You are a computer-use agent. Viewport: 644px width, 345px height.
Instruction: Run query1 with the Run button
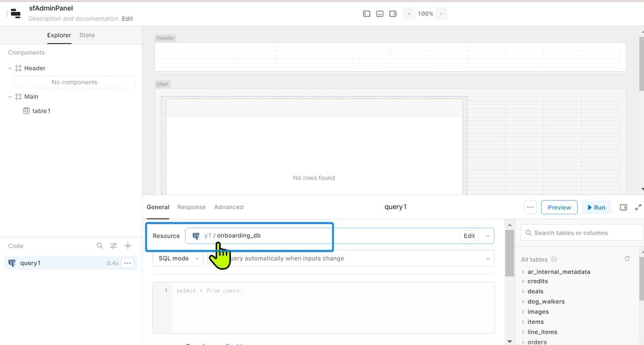coord(596,207)
